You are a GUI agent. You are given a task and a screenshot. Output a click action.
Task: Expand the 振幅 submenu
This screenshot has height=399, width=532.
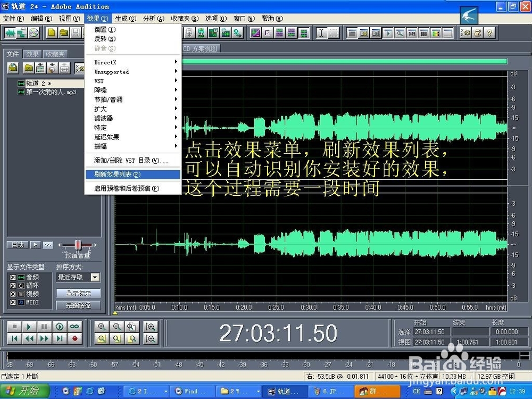pos(133,146)
